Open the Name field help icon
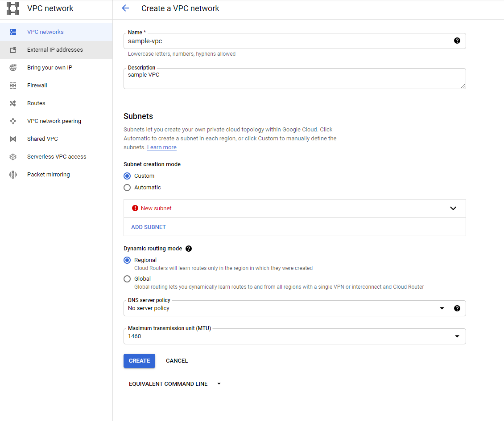504x421 pixels. pos(457,40)
